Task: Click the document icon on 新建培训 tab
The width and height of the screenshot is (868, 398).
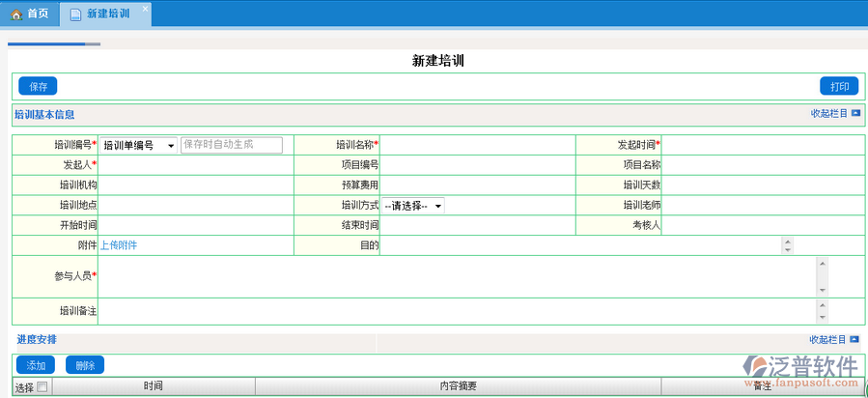Action: [x=75, y=14]
